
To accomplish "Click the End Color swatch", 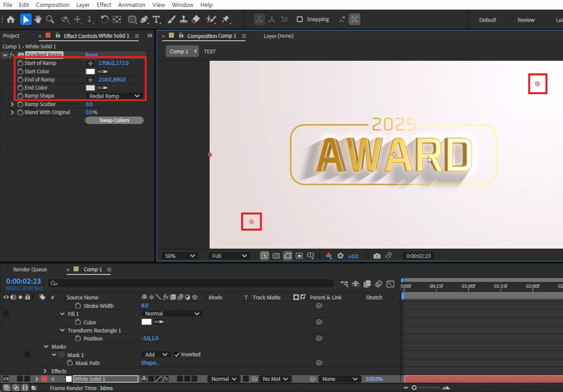I will pos(90,88).
